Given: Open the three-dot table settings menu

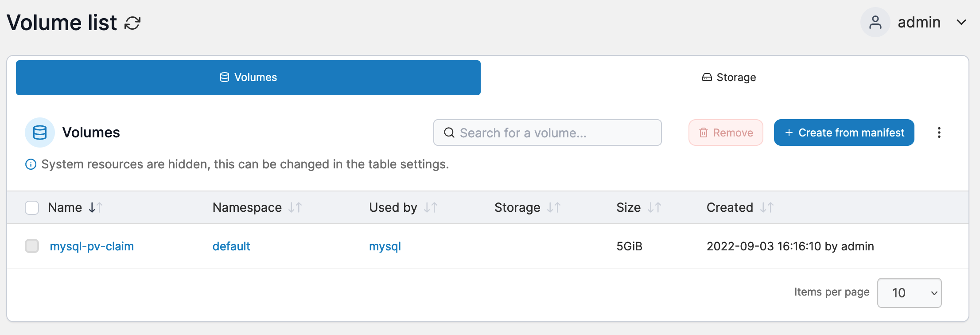Looking at the screenshot, I should tap(939, 132).
